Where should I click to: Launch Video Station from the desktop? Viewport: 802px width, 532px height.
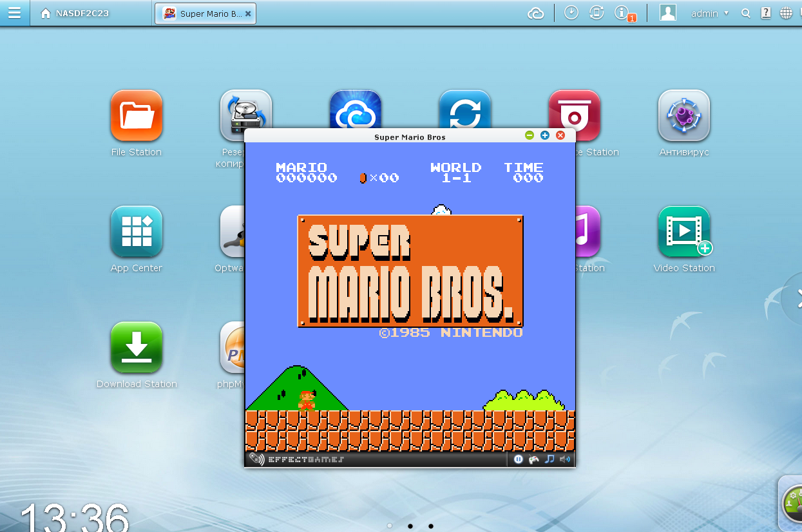click(684, 232)
